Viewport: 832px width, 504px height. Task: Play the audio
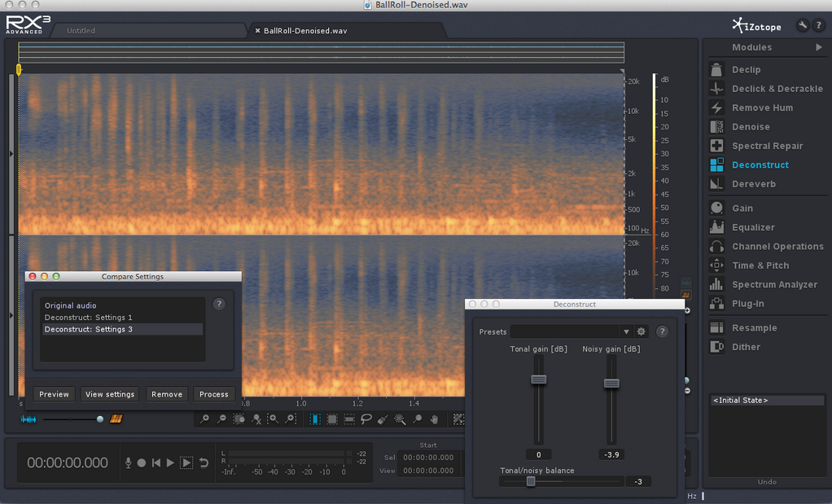pyautogui.click(x=170, y=462)
